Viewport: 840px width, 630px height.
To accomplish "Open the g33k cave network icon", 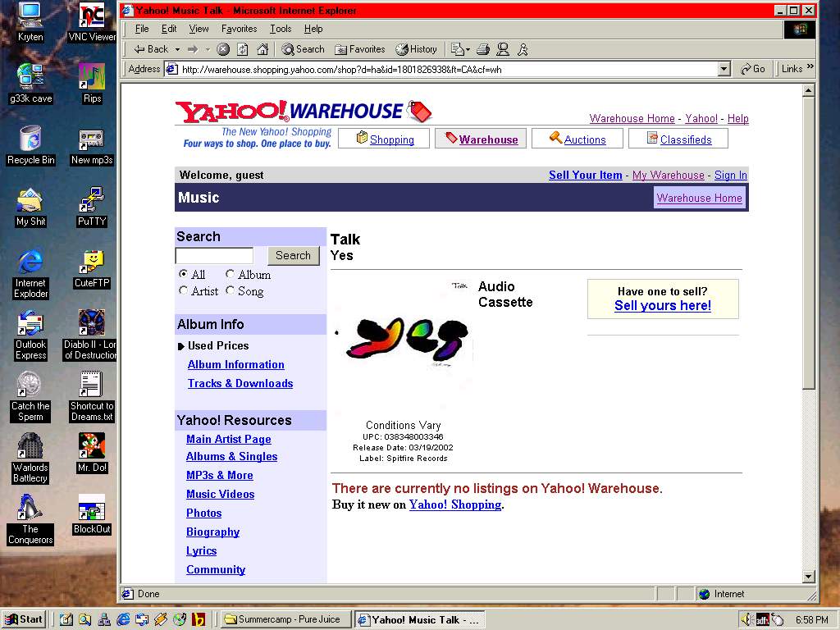I will click(30, 84).
